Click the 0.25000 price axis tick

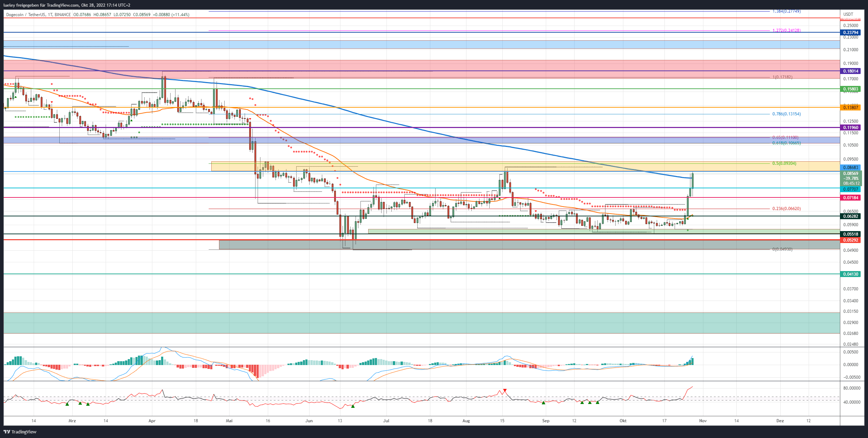point(851,26)
